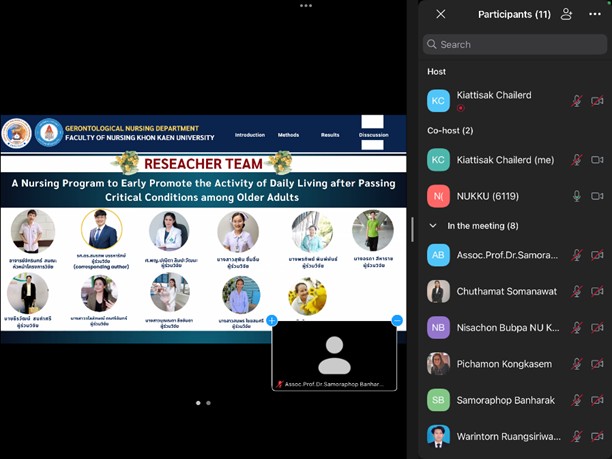
Task: Click the Methods tab in the slide header
Action: 288,135
